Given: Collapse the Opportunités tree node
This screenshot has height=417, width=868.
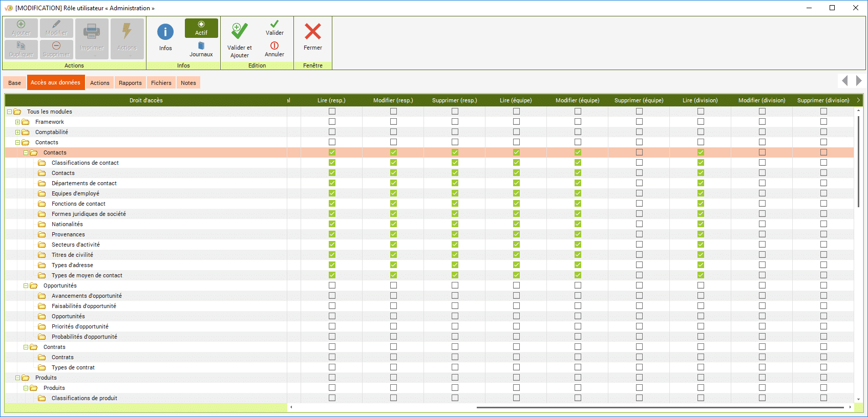Looking at the screenshot, I should (x=26, y=286).
